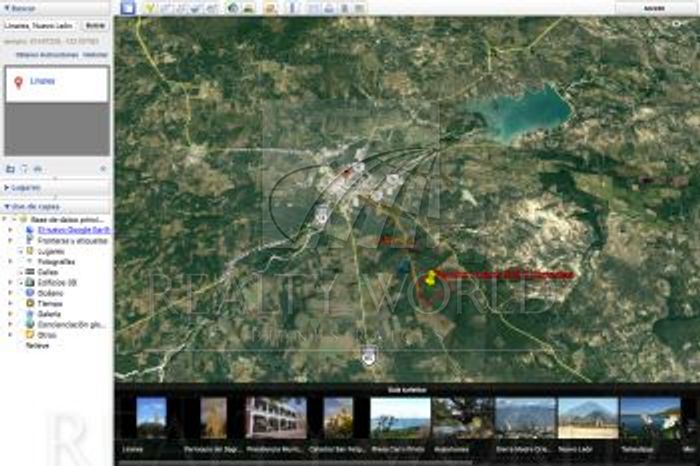Click the hide sidebar toolbar icon
This screenshot has height=466, width=700.
click(127, 8)
